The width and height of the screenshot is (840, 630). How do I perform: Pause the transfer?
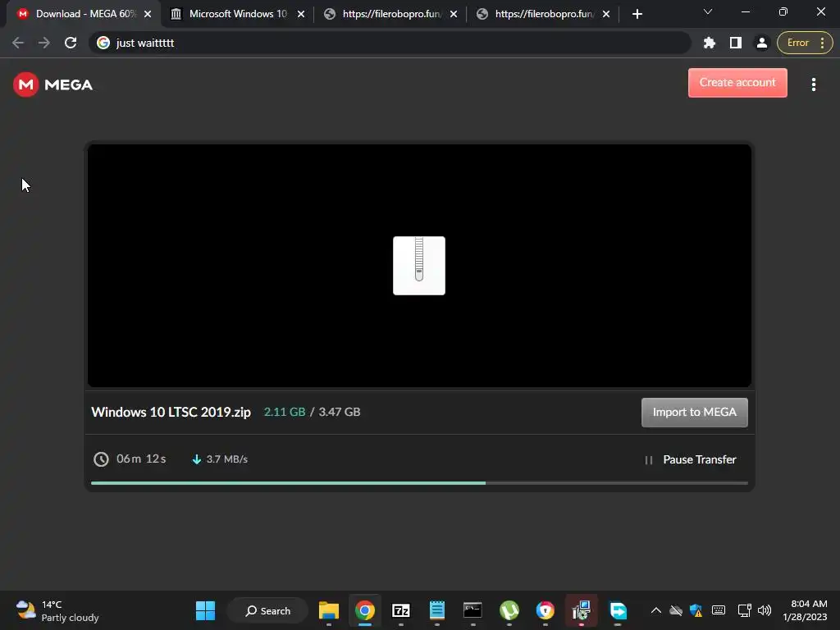pos(691,459)
